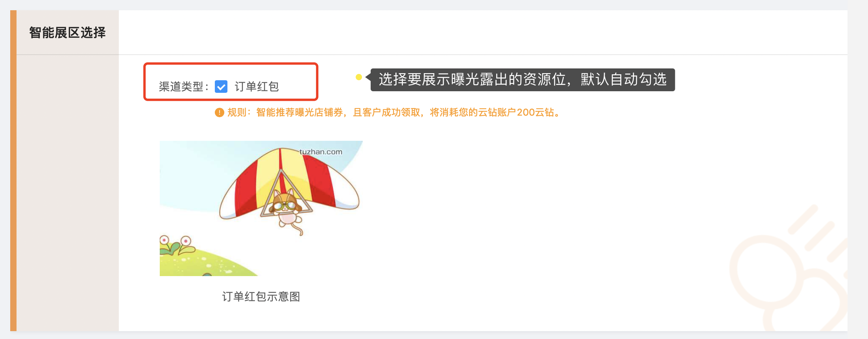Click the orange rule warning icon

coord(219,113)
